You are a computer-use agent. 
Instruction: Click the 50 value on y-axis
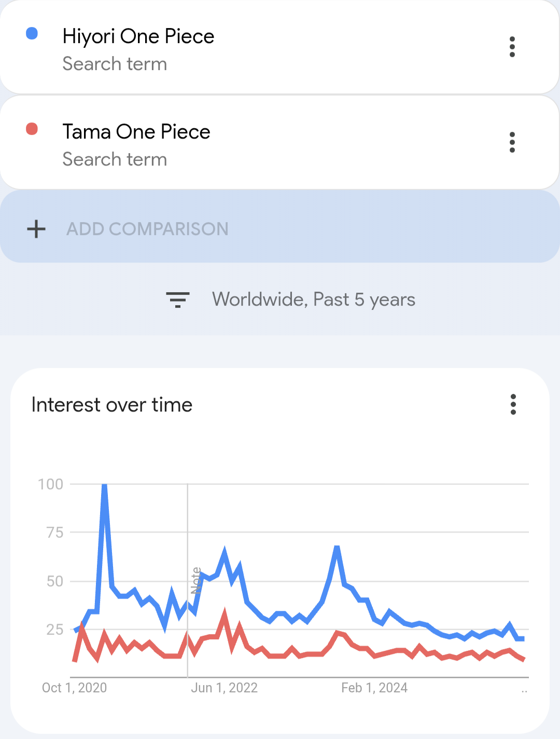point(54,581)
